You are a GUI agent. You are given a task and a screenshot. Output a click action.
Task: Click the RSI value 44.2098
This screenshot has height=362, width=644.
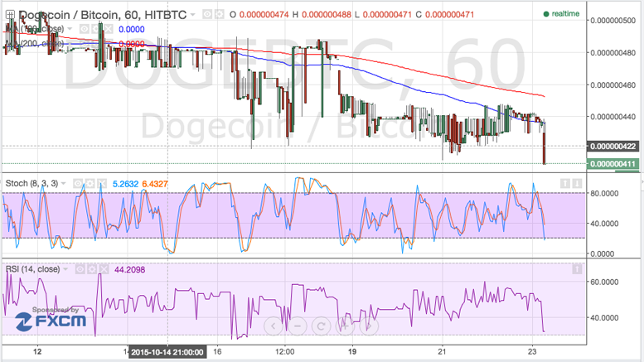[130, 270]
